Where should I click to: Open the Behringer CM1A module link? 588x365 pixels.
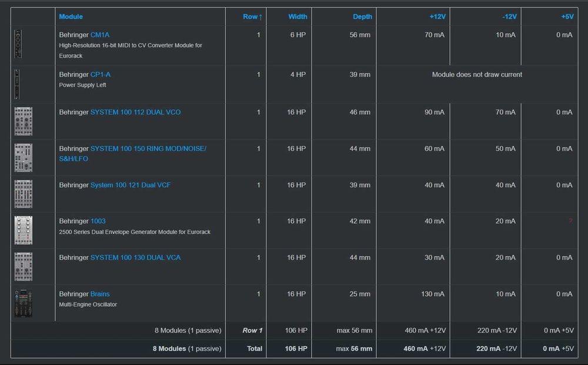click(x=100, y=35)
